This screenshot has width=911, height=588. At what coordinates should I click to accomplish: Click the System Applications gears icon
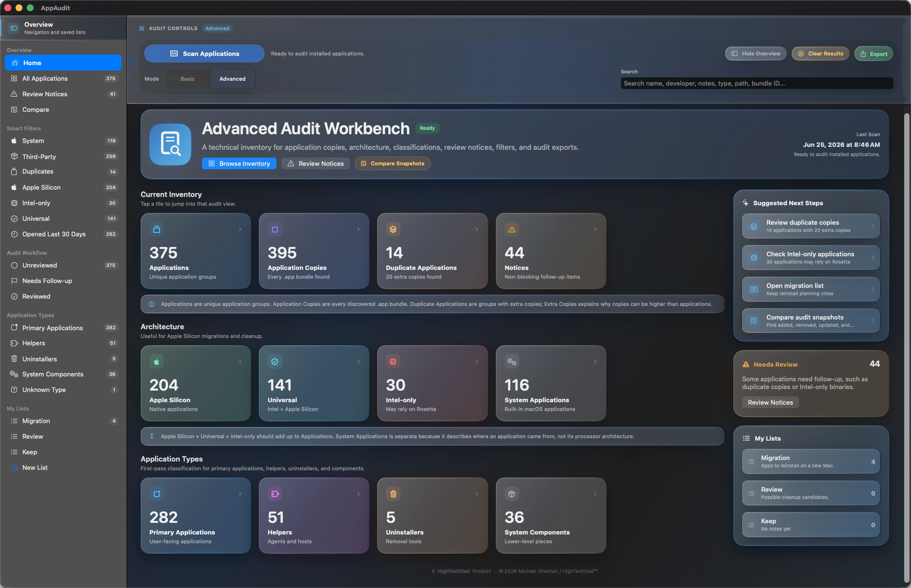click(x=512, y=362)
